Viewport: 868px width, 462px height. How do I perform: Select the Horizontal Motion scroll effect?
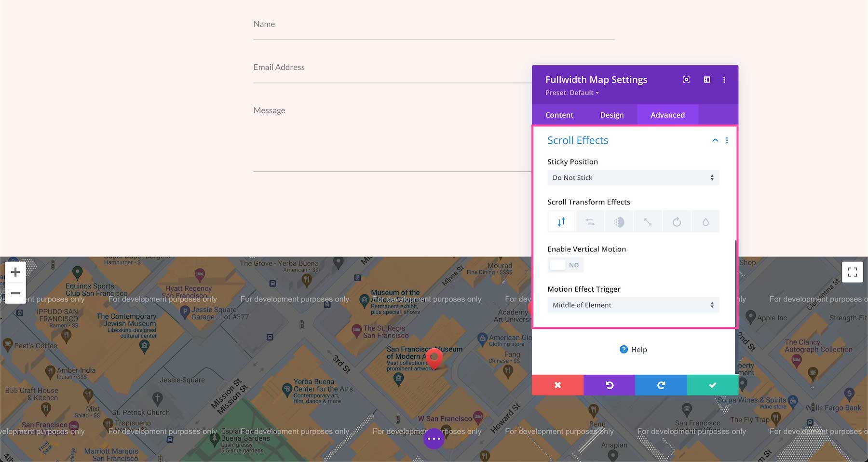590,221
